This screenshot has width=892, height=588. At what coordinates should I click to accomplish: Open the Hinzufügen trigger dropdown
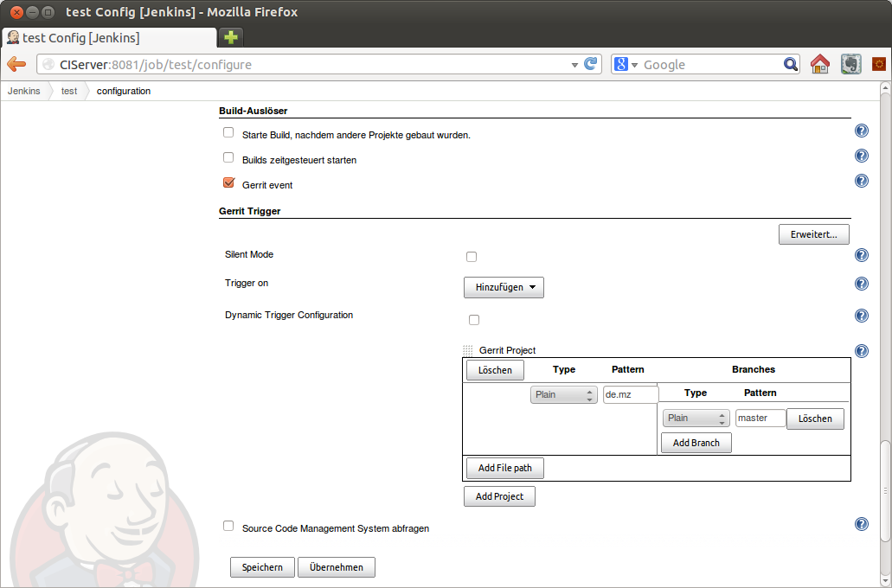pyautogui.click(x=504, y=287)
